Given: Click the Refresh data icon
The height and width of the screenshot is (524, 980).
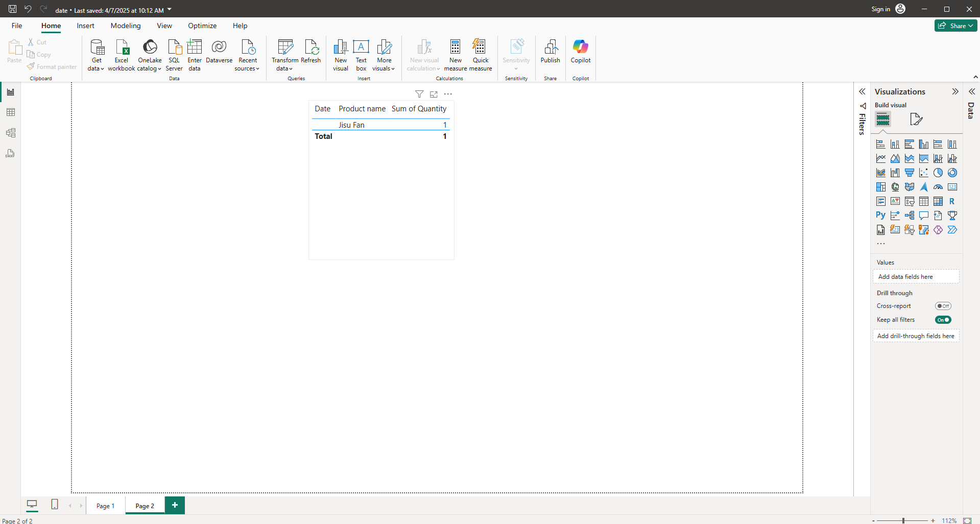Looking at the screenshot, I should click(x=311, y=51).
